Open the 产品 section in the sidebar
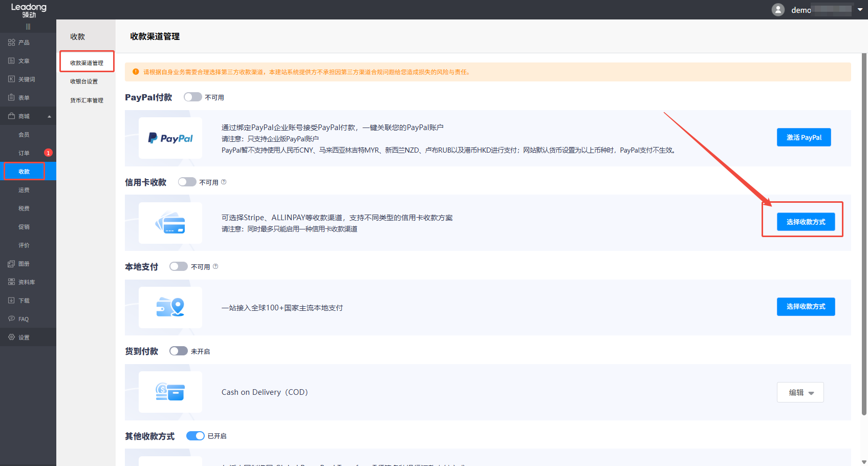 pos(20,42)
